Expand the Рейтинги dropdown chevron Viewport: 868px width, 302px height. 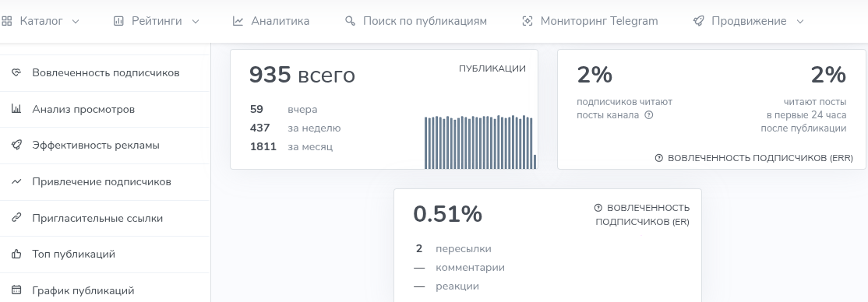[195, 22]
